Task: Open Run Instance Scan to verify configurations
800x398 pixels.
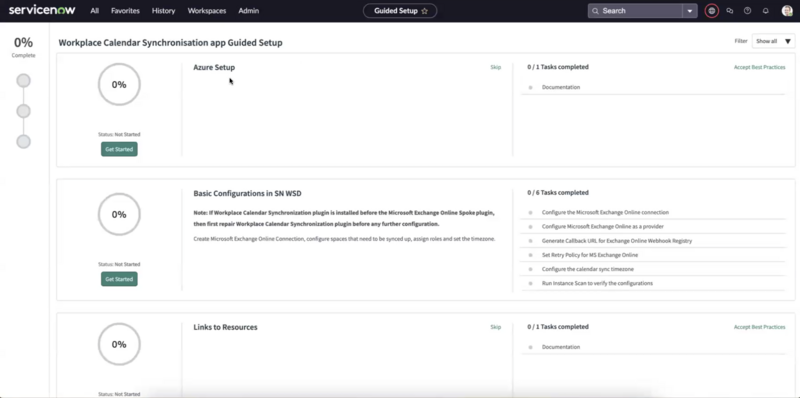Action: (x=597, y=283)
